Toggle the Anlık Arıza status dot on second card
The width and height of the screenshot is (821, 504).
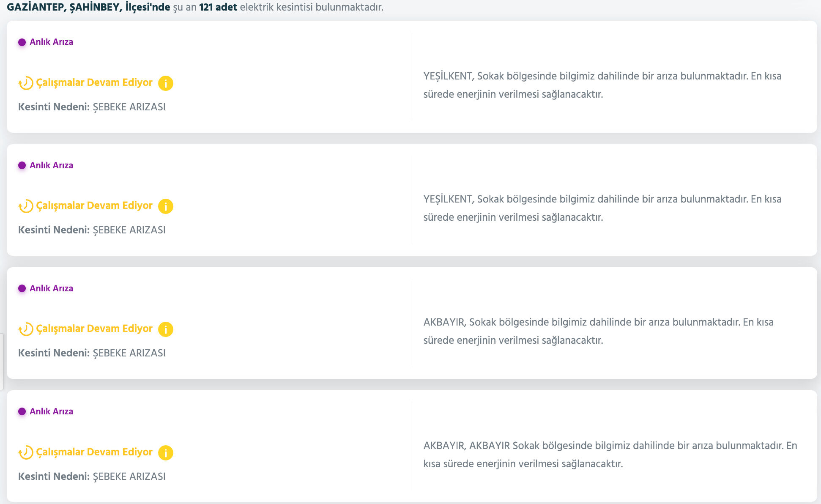22,164
